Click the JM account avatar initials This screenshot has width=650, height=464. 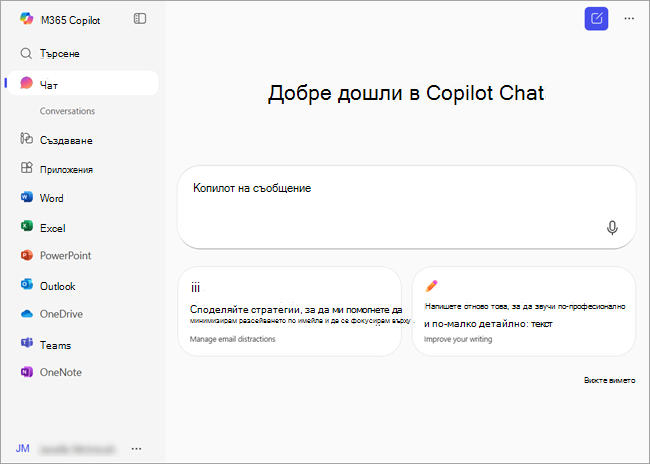[x=22, y=448]
